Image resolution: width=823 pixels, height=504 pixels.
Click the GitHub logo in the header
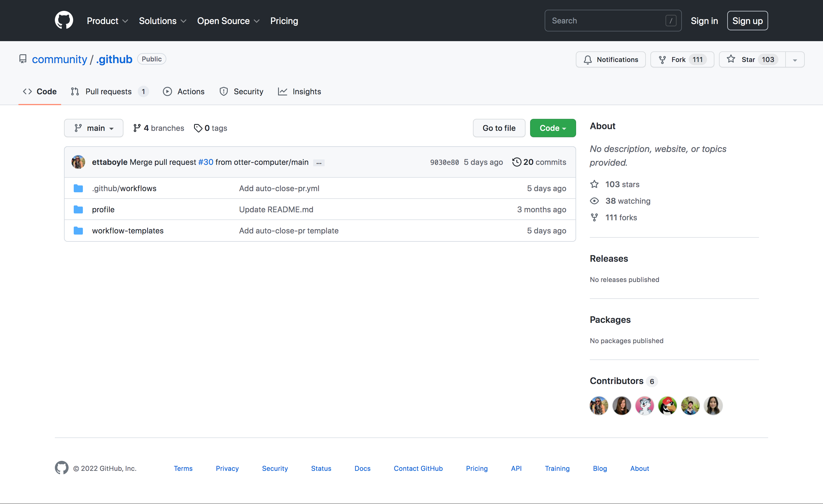click(x=64, y=20)
